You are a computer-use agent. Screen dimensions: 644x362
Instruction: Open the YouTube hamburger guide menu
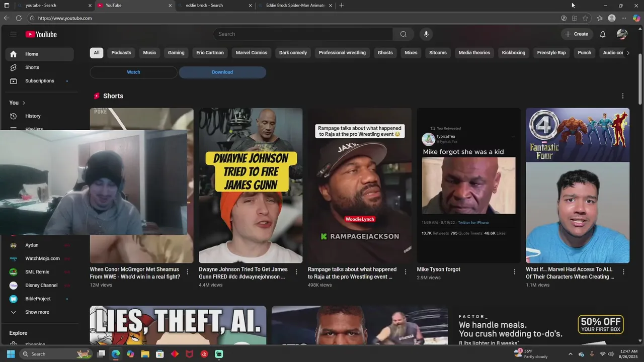click(x=13, y=34)
